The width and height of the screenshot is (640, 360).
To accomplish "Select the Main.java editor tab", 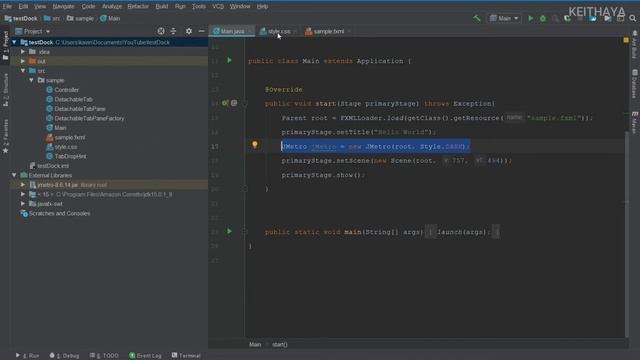I will click(232, 31).
